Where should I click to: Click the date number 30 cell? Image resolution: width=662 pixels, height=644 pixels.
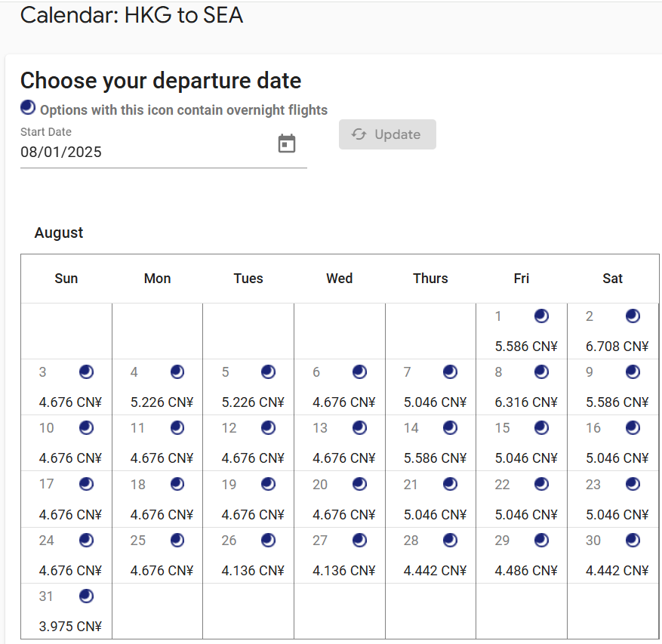(613, 556)
